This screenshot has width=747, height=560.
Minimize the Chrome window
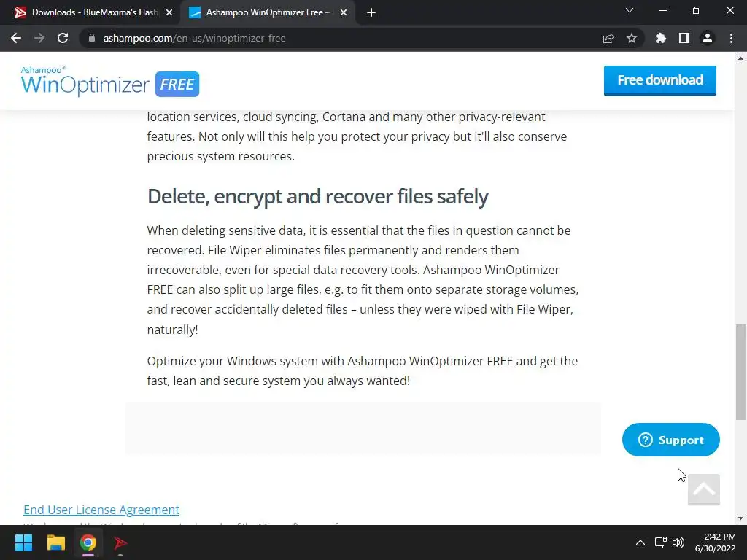click(x=662, y=10)
